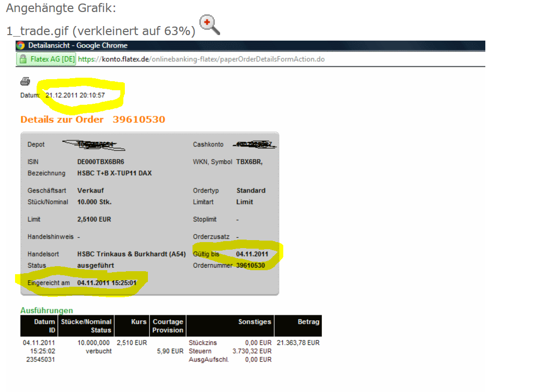Click the quantity 10.000,000 in the executions row
This screenshot has height=392, width=549.
tap(93, 343)
